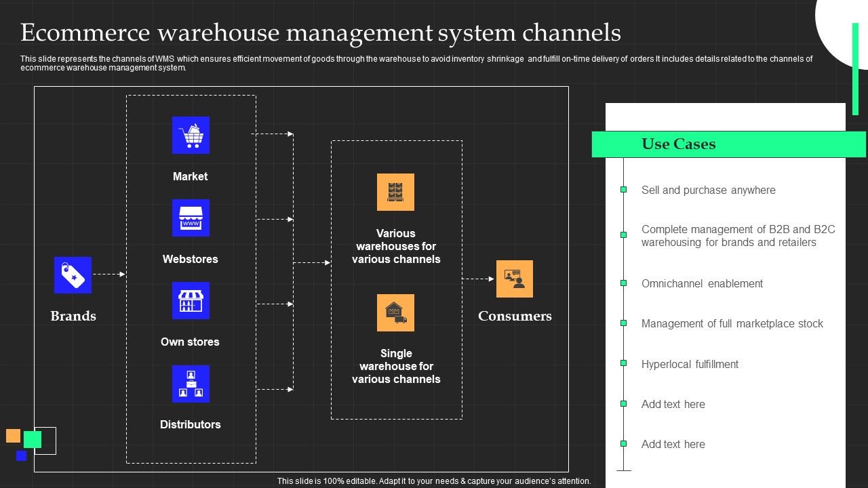Select the slide description paragraph under the title
This screenshot has width=868, height=488.
click(x=416, y=63)
